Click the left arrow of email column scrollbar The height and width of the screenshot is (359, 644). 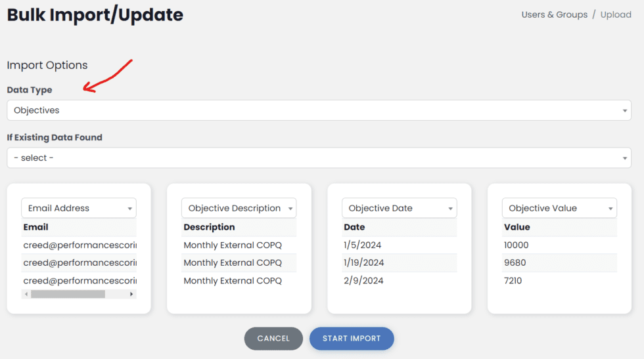point(26,294)
